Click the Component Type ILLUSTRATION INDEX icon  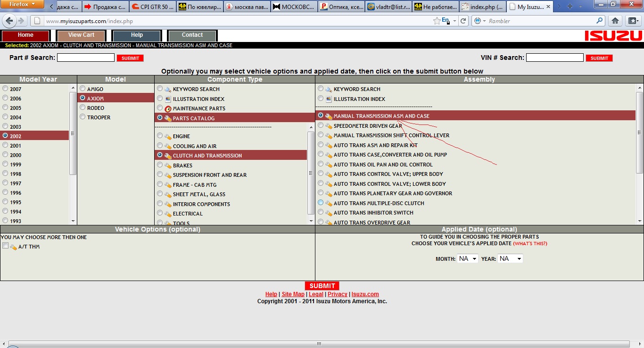[x=168, y=99]
